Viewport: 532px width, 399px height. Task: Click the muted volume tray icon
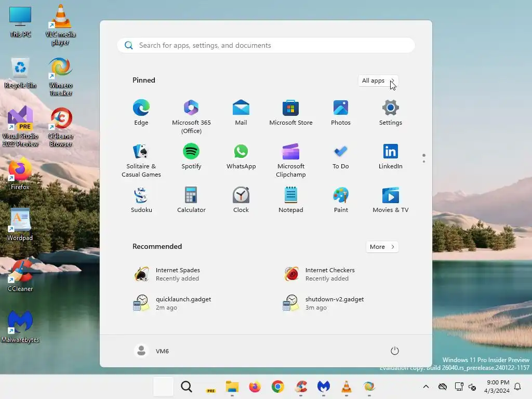pos(472,387)
